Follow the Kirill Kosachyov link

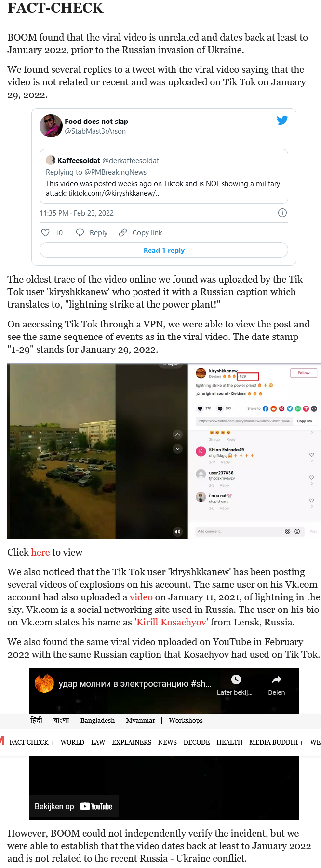point(172,622)
